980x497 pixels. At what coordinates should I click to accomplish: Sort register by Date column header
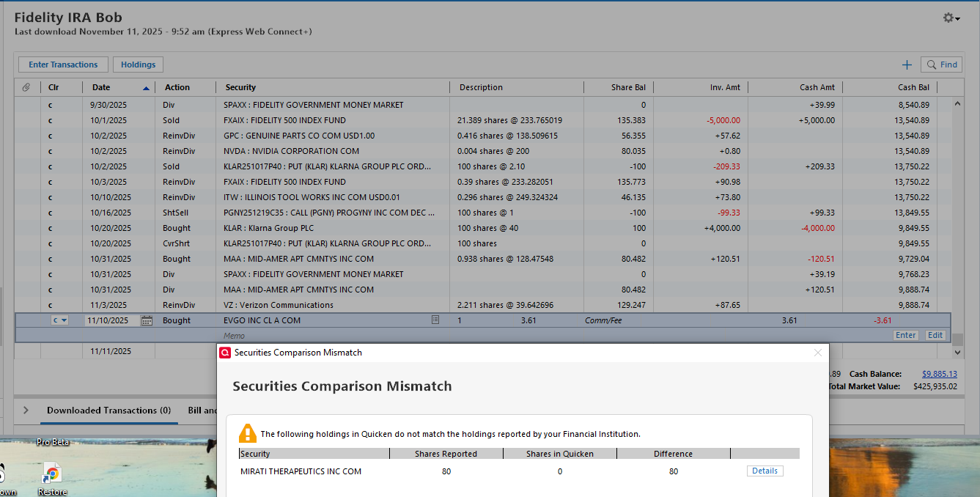120,87
